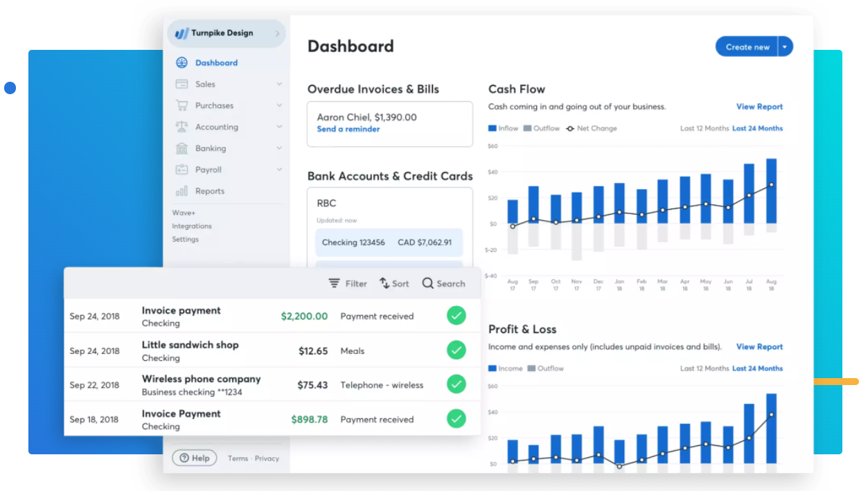Click the Accounting scales icon

(x=181, y=127)
